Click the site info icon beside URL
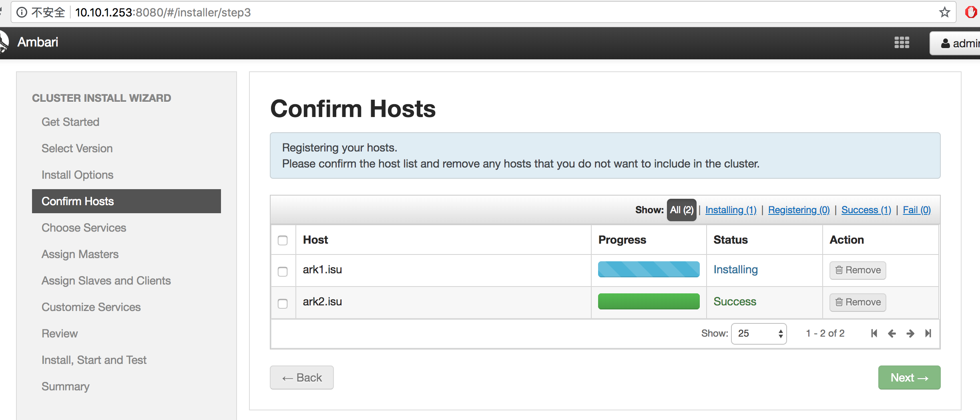The image size is (980, 420). point(22,12)
